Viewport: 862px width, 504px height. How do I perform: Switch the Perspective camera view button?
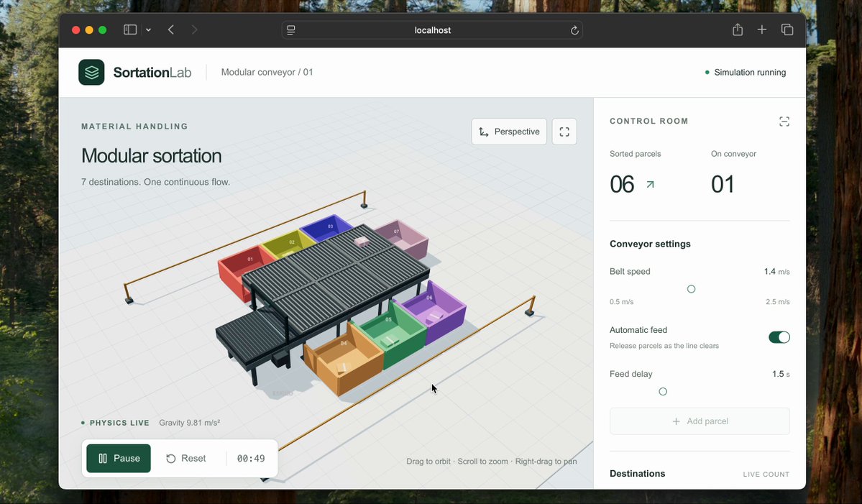coord(509,132)
